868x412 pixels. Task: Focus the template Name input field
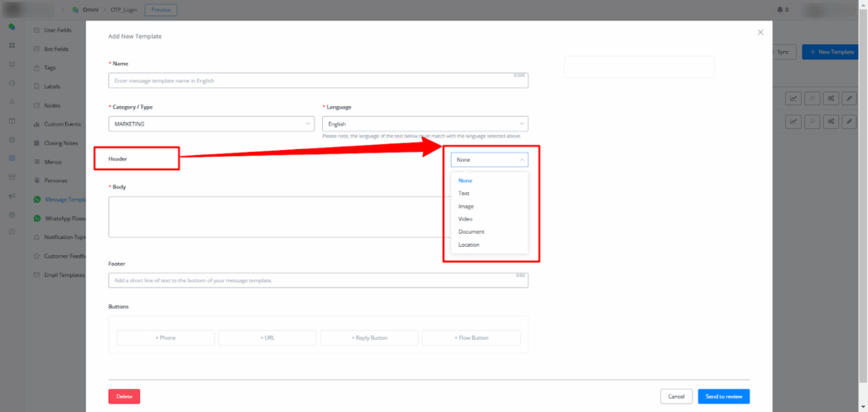point(318,80)
